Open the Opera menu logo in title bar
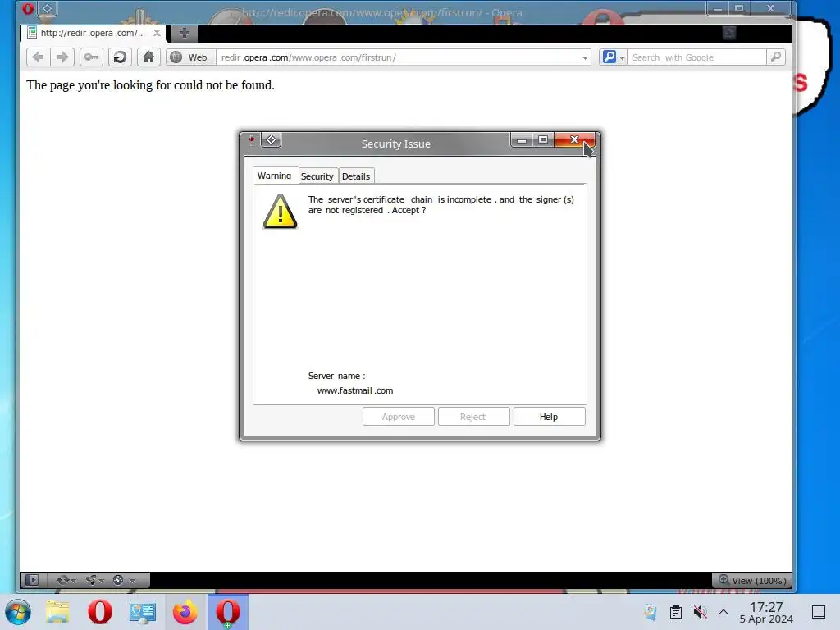This screenshot has width=840, height=630. click(x=27, y=8)
